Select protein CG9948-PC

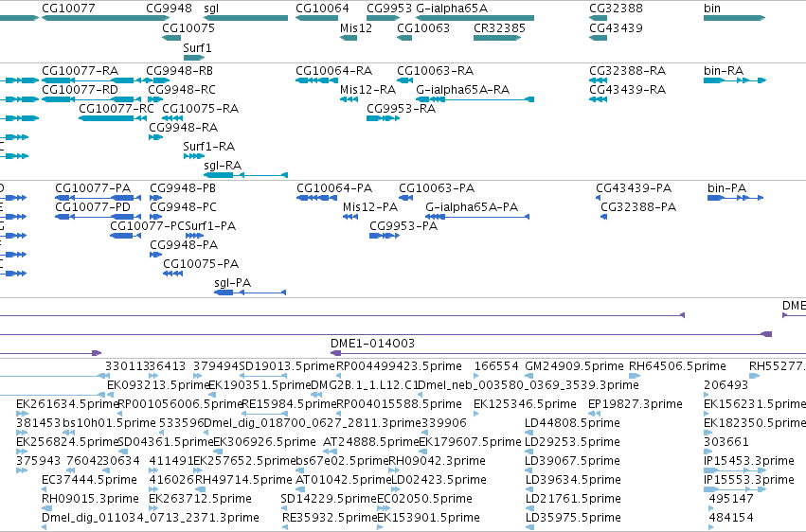(x=155, y=217)
